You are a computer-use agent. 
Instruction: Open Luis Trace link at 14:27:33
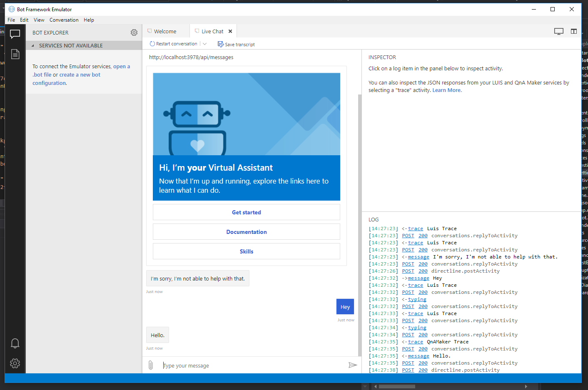pyautogui.click(x=416, y=313)
